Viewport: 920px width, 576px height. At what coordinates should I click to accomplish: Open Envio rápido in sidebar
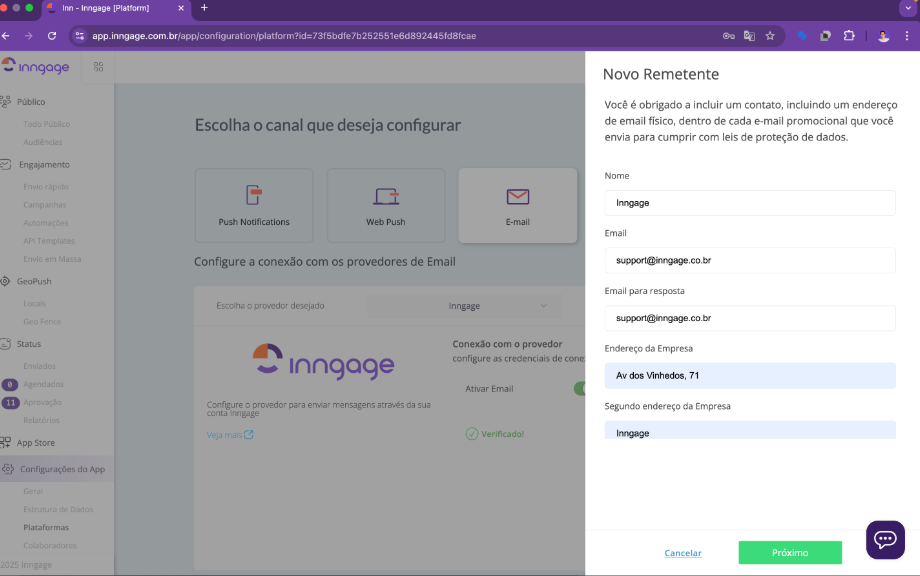coord(46,187)
